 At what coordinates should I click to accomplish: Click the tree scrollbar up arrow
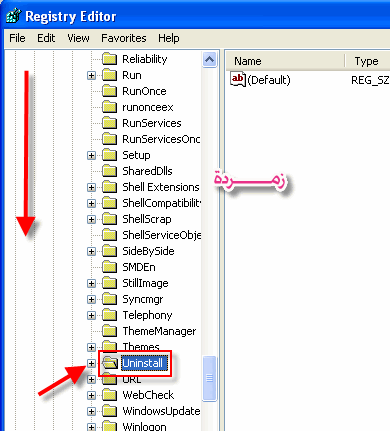(x=209, y=60)
